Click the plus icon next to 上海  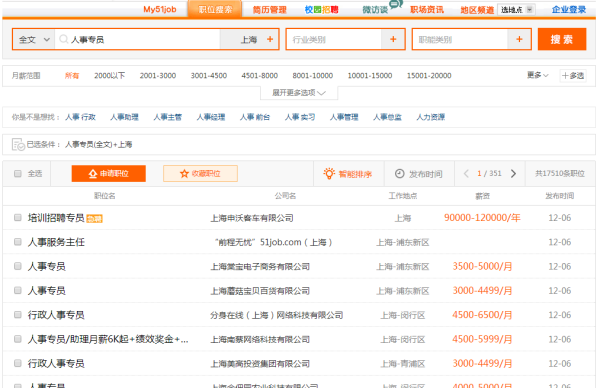[270, 39]
